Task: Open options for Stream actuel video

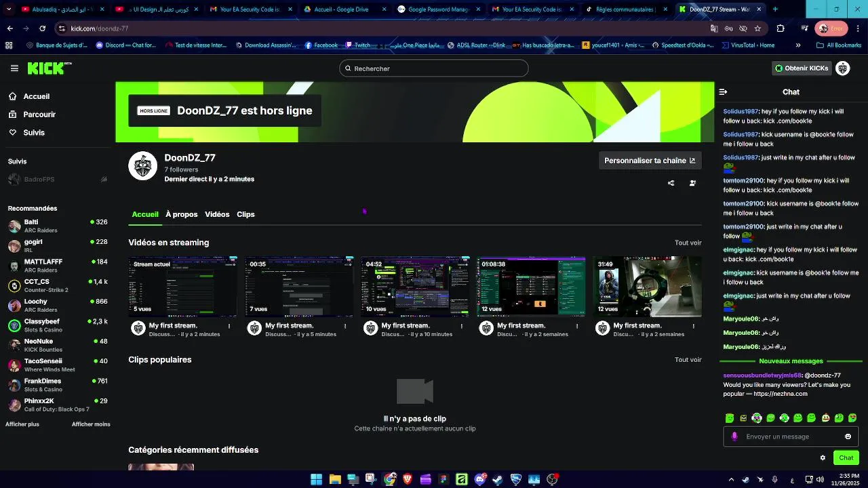Action: [x=229, y=326]
